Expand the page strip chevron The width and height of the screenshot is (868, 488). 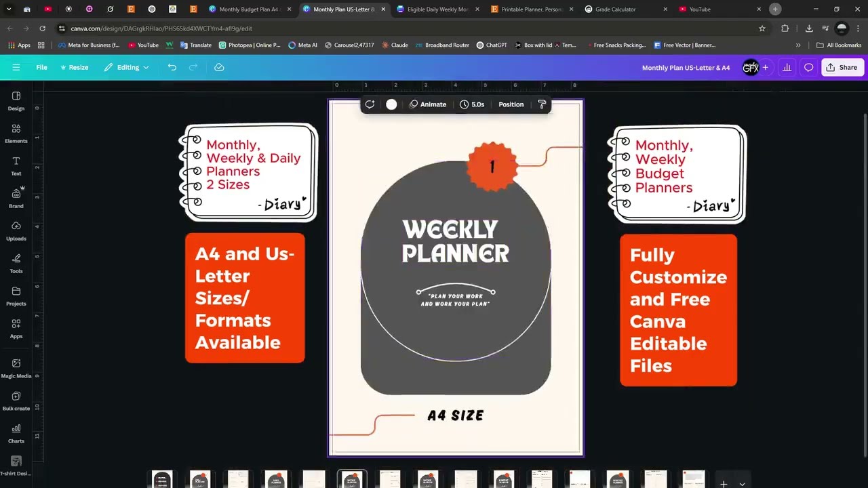click(742, 484)
